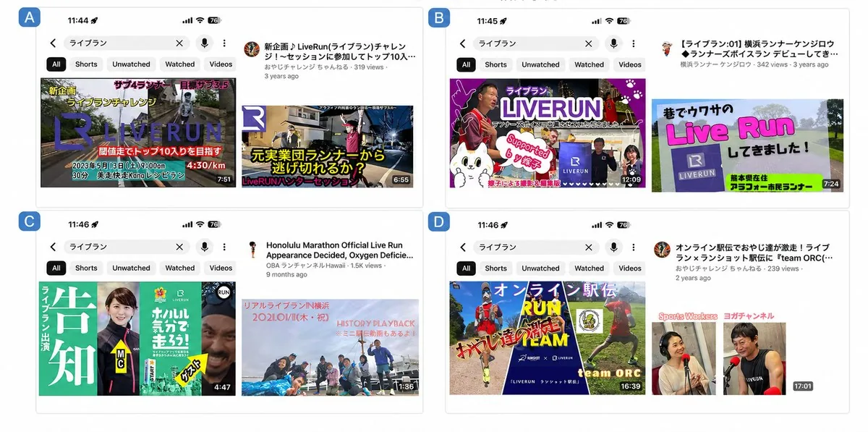Open オンライン駅伝 video thumbnail, 16:39
The image size is (868, 432).
(x=548, y=338)
